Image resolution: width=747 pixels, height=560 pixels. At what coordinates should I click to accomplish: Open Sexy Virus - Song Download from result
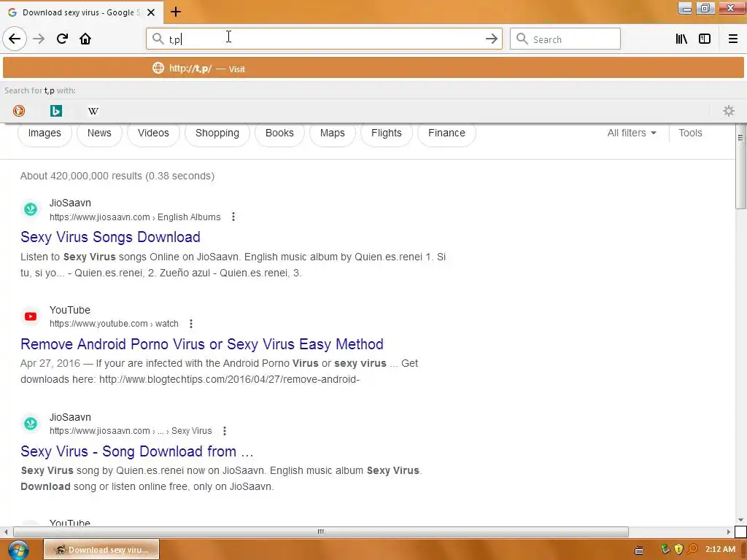(136, 451)
